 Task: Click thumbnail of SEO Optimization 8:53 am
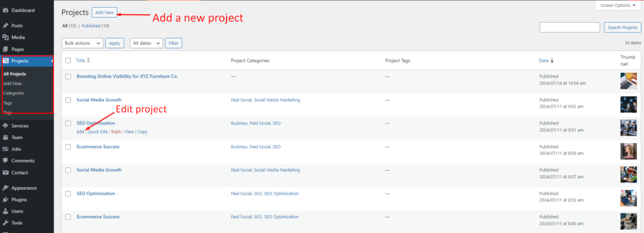(x=628, y=198)
